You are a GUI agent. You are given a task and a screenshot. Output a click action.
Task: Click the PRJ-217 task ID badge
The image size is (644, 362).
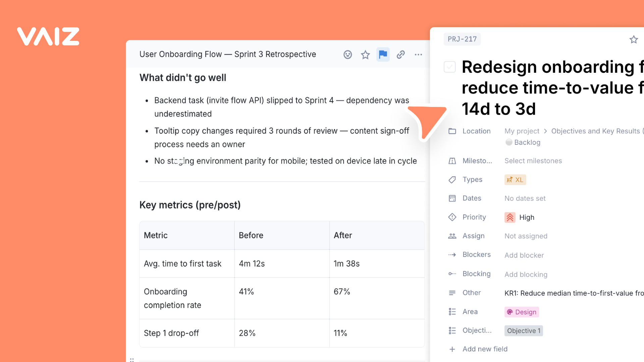point(462,39)
